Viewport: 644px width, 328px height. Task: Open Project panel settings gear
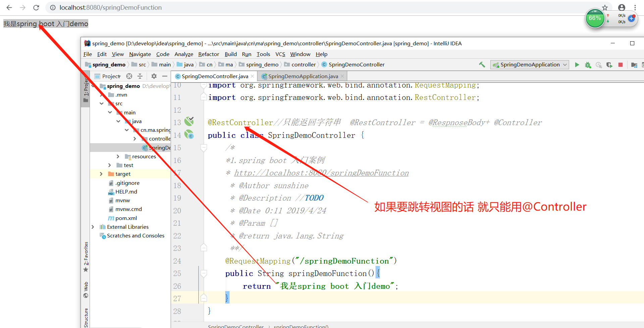[x=154, y=76]
